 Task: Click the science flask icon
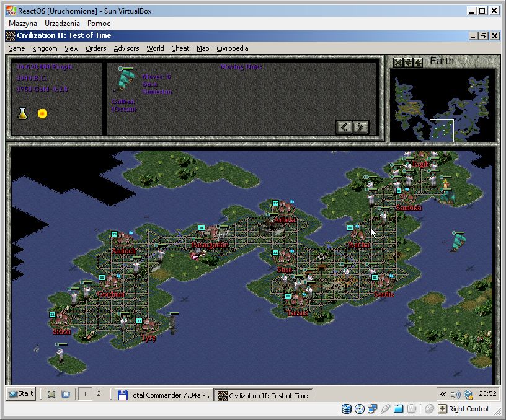(x=22, y=113)
